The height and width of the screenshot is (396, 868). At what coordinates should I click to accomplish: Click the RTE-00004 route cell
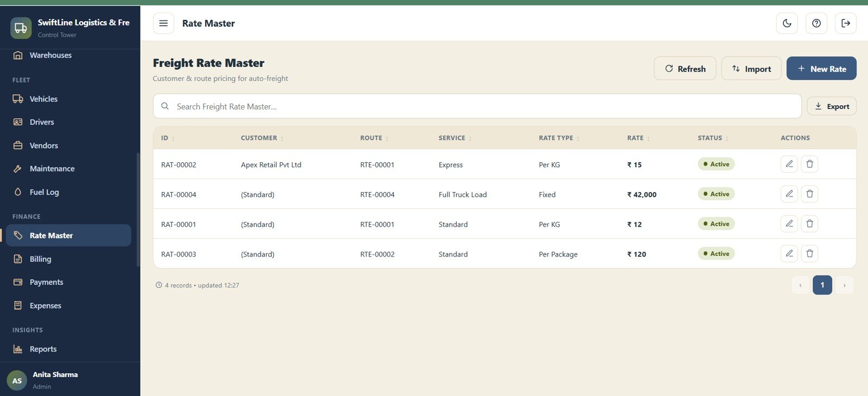click(x=377, y=195)
